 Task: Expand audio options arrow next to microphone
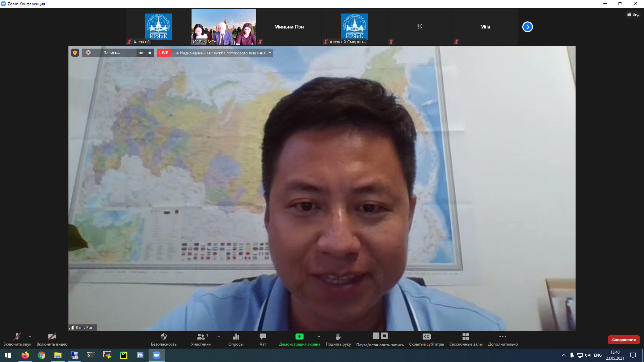pyautogui.click(x=30, y=337)
